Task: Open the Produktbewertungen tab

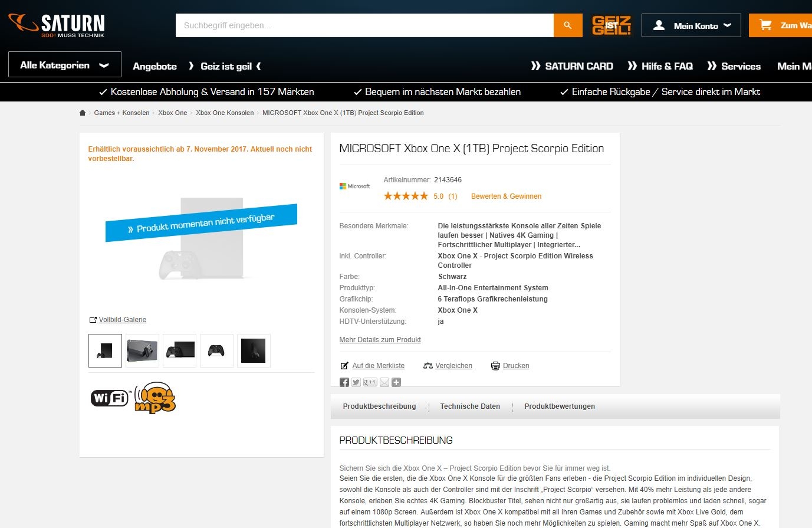Action: pyautogui.click(x=560, y=406)
